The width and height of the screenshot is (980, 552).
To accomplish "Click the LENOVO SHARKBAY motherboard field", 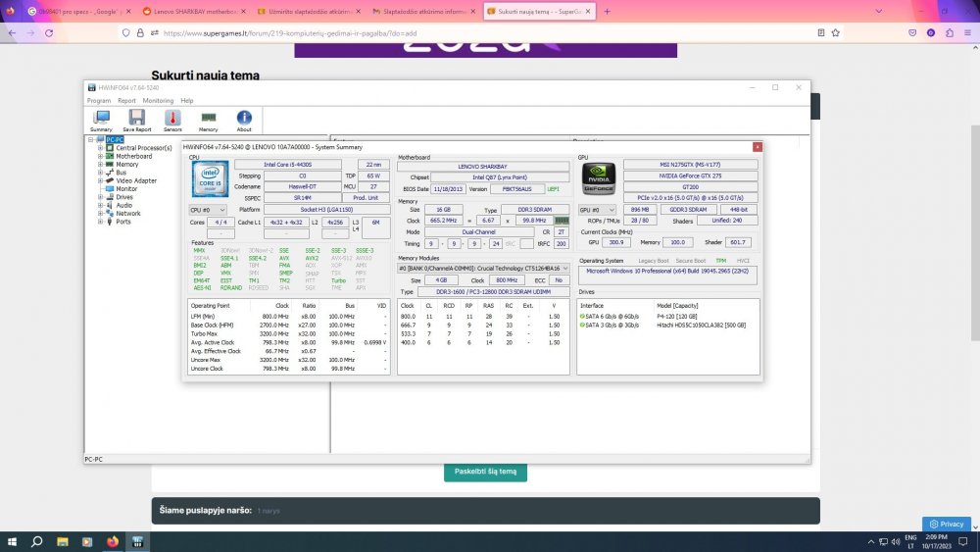I will pos(483,167).
